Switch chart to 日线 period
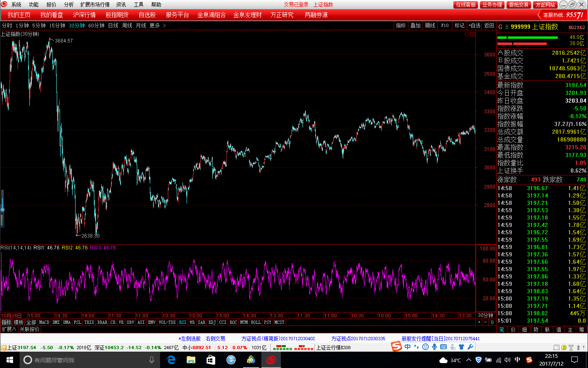 click(113, 25)
